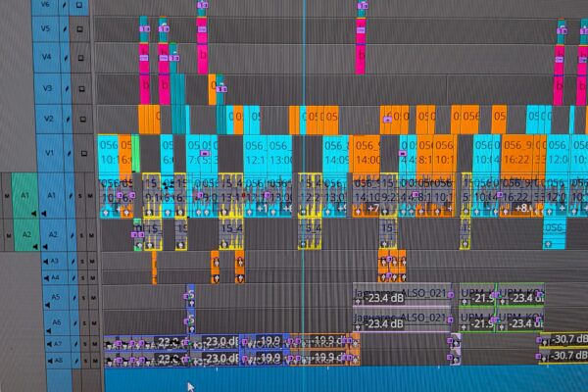This screenshot has height=392, width=588.
Task: Mute the A2 audio track
Action: (91, 235)
